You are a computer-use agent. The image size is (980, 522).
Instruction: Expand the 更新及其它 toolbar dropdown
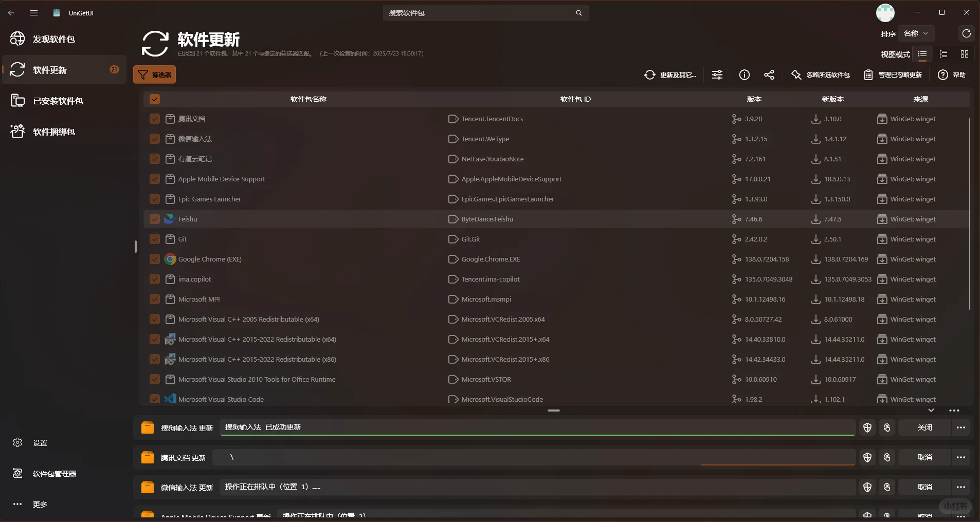coord(670,75)
